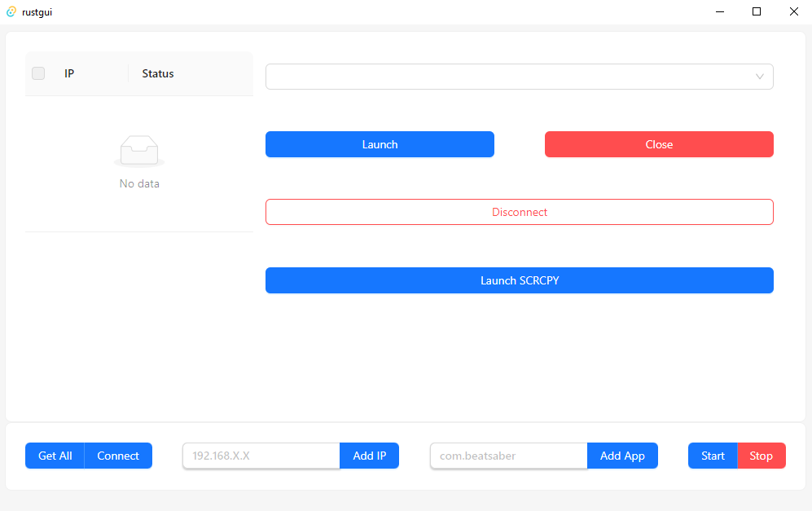The height and width of the screenshot is (511, 812).
Task: Click the dropdown's chevron arrow to expand options
Action: (761, 76)
